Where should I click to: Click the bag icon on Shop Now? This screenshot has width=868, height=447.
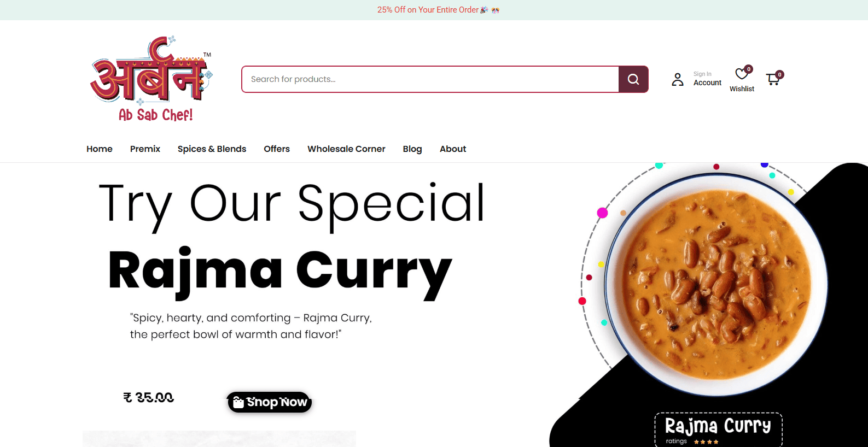click(238, 402)
